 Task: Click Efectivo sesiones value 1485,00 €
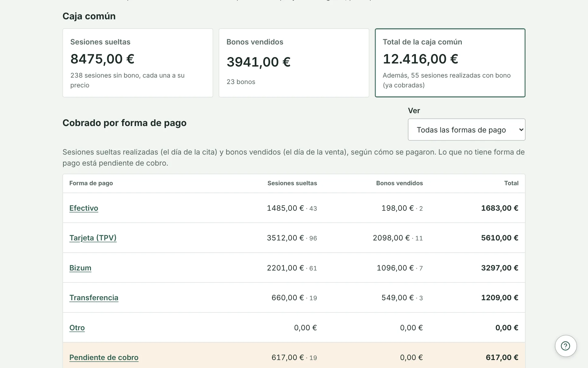[285, 208]
